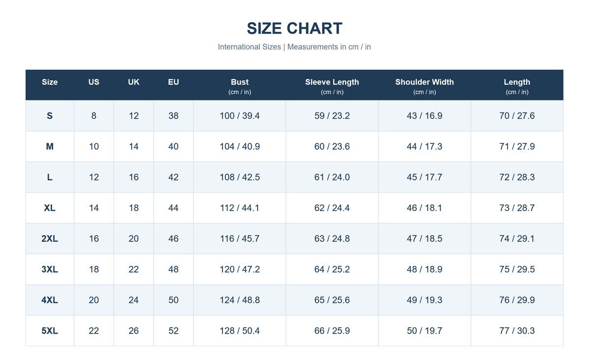Click the 2XL size row label
This screenshot has width=589, height=364.
click(50, 238)
